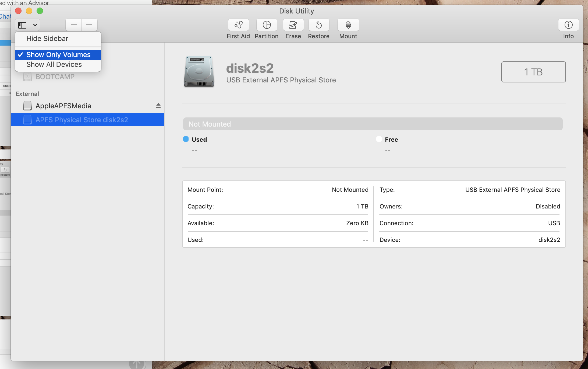
Task: Click the BOOTCAMP volume in sidebar
Action: (x=55, y=77)
